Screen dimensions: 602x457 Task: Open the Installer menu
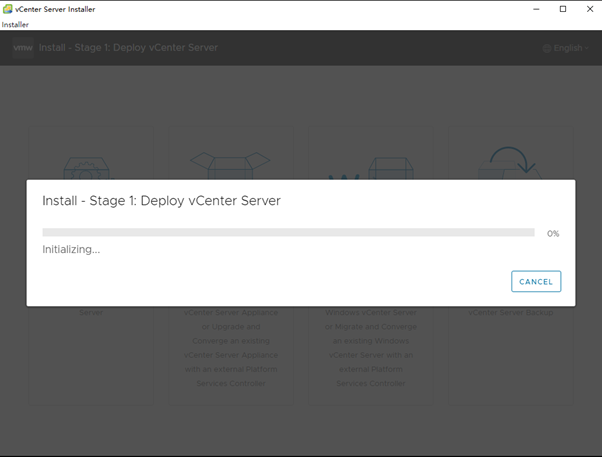(15, 25)
